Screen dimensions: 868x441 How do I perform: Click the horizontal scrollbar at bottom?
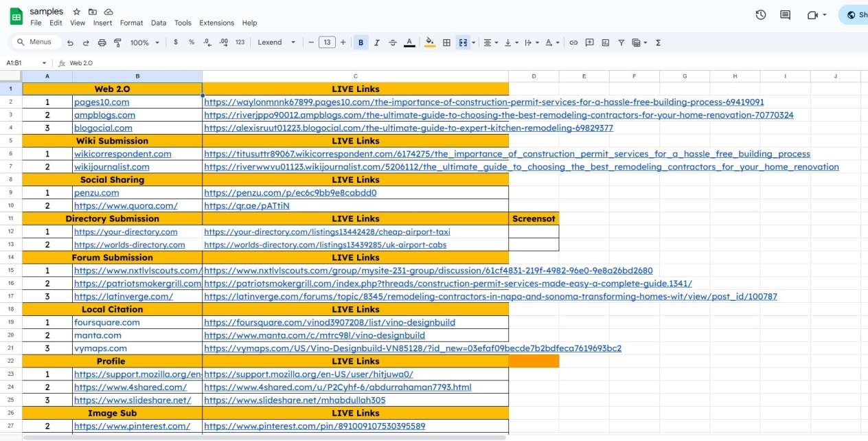(x=264, y=437)
